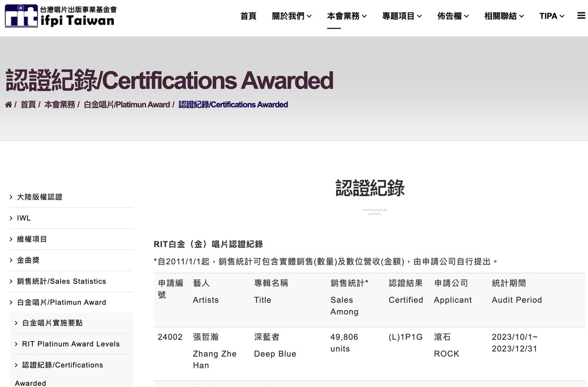Viewport: 588px width, 387px height.
Task: Open 認證紀錄/Certifications Awarded breadcrumb link
Action: tap(233, 104)
